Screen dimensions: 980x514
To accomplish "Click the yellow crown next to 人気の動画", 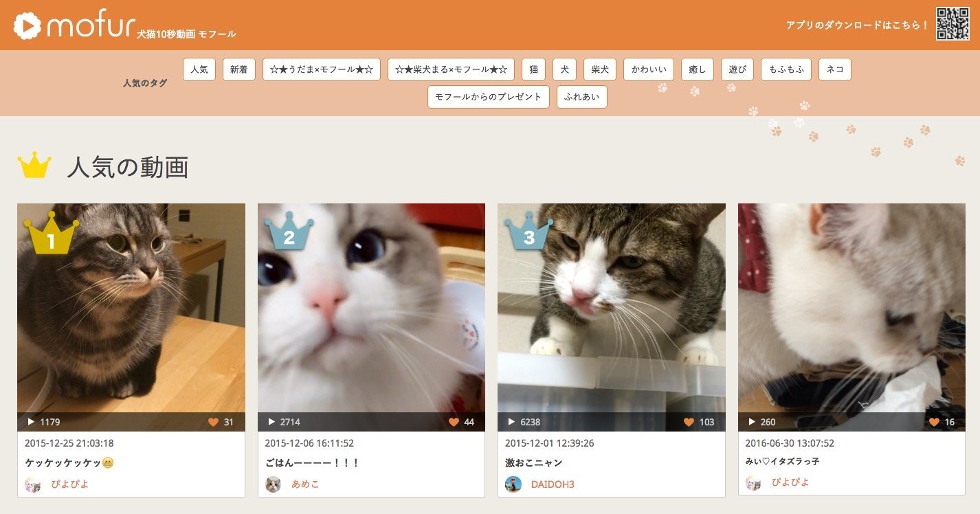I will coord(34,166).
